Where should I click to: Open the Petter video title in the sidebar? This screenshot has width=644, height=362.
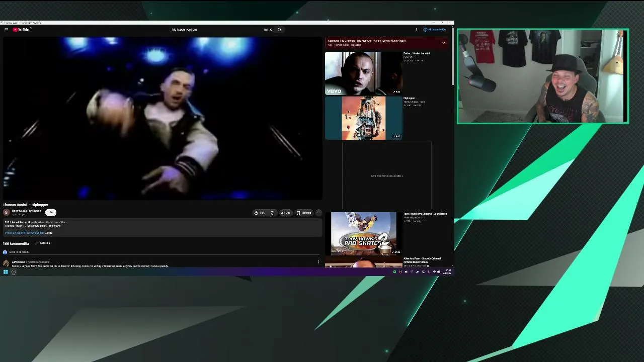(416, 53)
